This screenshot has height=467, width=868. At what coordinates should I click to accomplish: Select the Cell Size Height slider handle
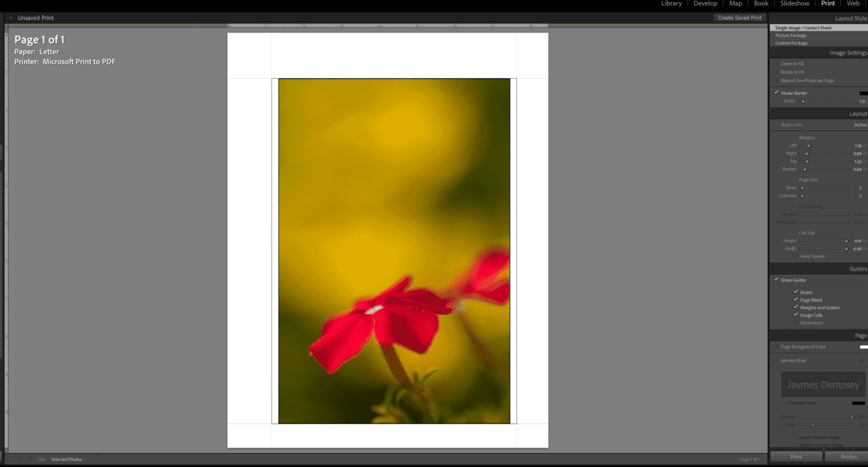click(847, 241)
